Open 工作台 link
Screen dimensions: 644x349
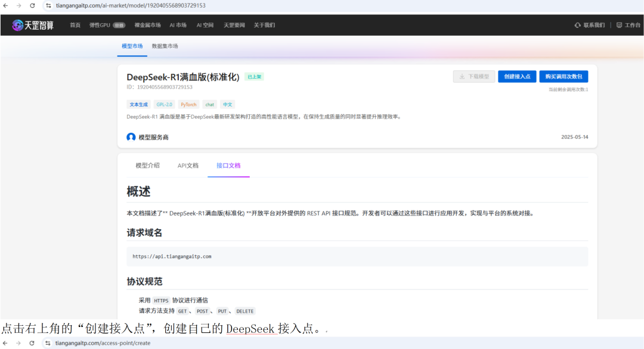633,26
